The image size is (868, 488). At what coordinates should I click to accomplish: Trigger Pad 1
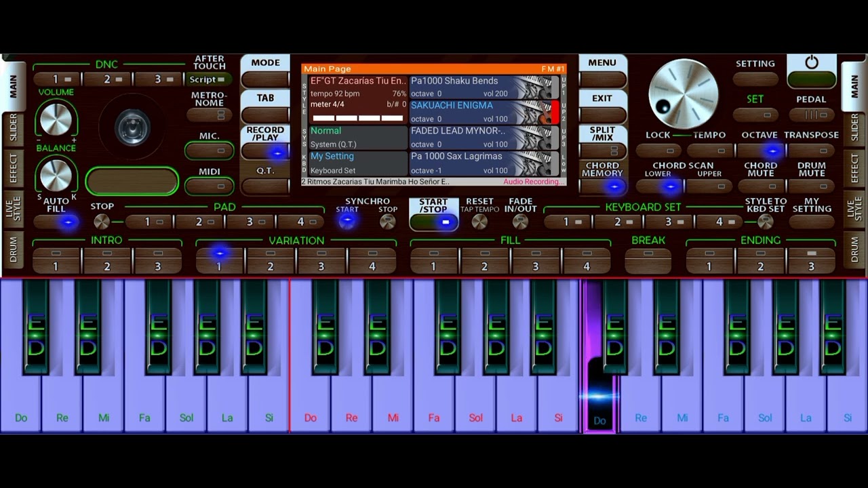pos(148,222)
